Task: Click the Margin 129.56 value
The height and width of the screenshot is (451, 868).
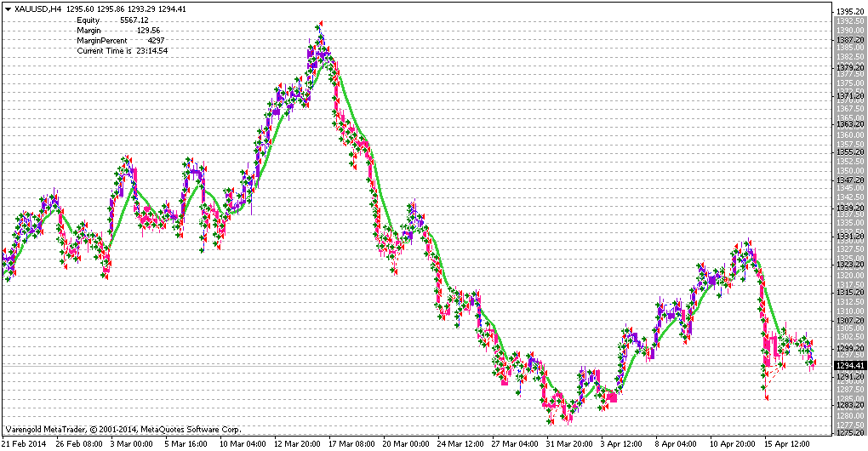Action: pyautogui.click(x=148, y=31)
